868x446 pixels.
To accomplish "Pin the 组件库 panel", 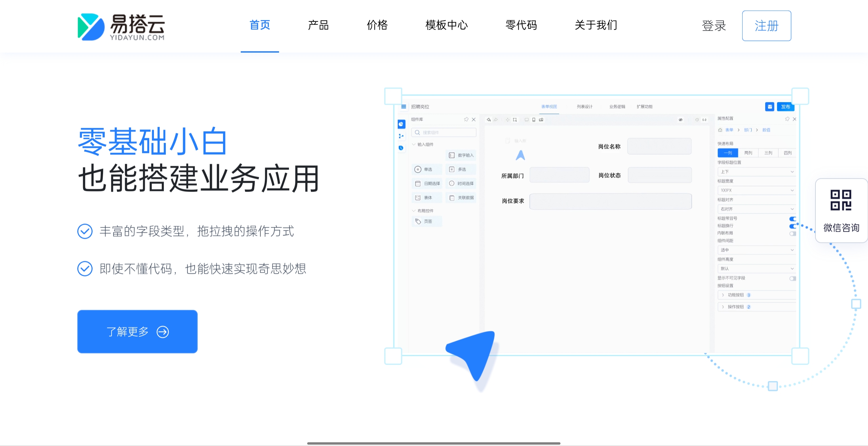I will [x=466, y=119].
